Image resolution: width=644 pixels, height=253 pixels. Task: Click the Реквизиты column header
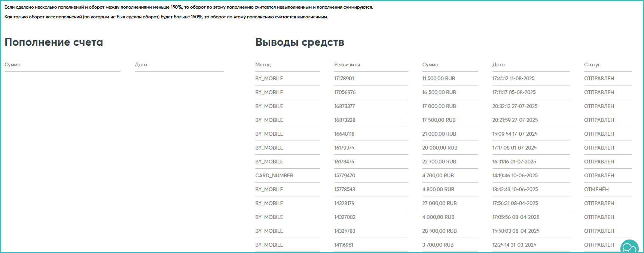click(x=347, y=64)
